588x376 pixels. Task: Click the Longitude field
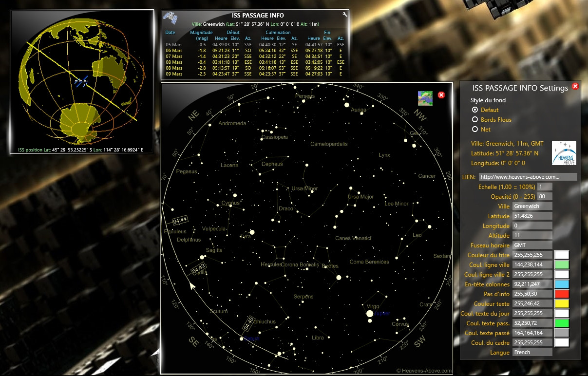point(532,226)
